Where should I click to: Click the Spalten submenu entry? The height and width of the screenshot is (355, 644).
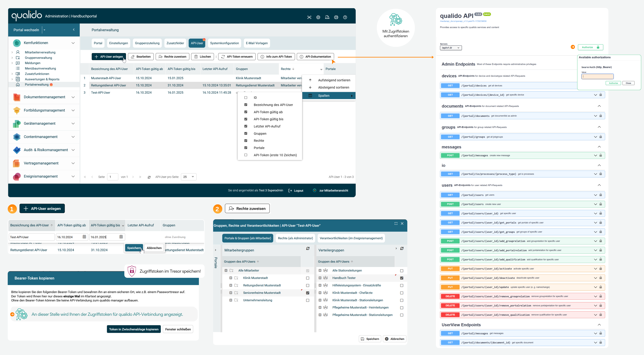pos(329,96)
